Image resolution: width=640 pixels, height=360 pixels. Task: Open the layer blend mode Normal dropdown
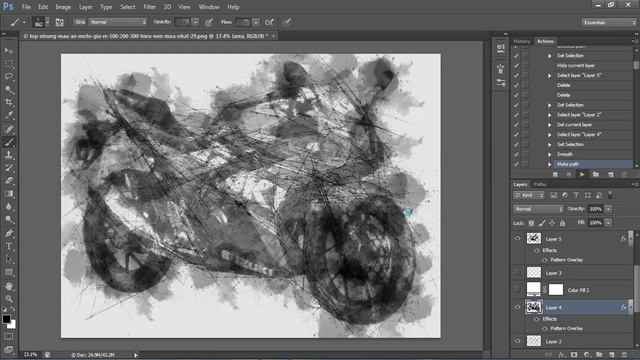pyautogui.click(x=538, y=209)
